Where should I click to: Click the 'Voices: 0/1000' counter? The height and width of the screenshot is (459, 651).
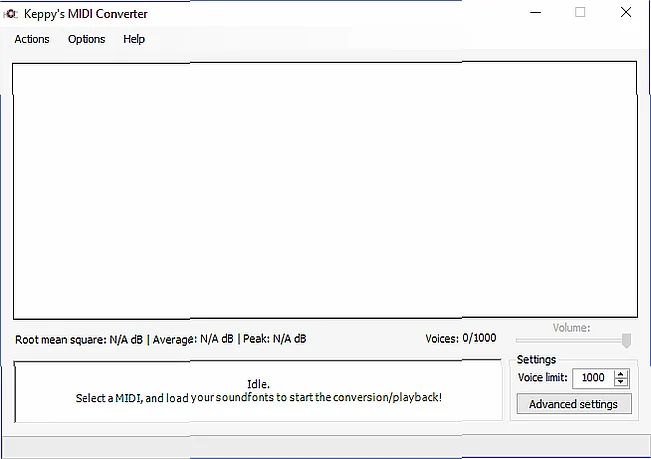click(x=461, y=338)
